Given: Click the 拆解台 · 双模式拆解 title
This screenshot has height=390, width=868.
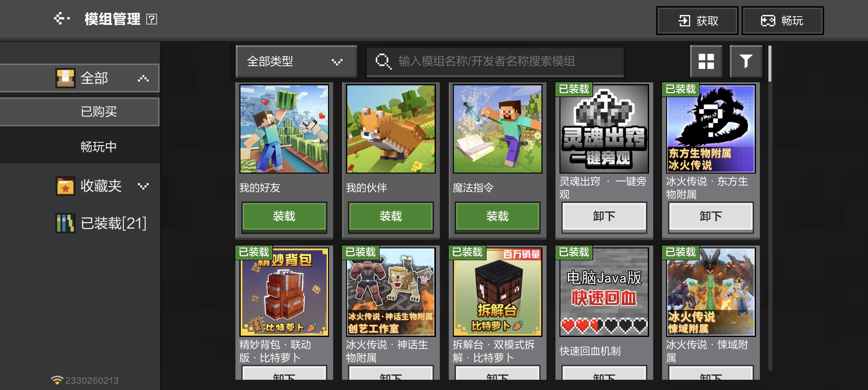Looking at the screenshot, I should (x=494, y=351).
